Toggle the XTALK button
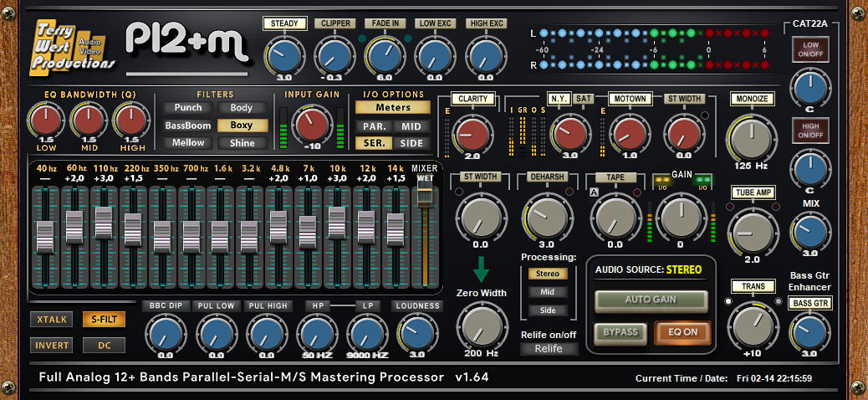The height and width of the screenshot is (400, 868). [x=52, y=320]
